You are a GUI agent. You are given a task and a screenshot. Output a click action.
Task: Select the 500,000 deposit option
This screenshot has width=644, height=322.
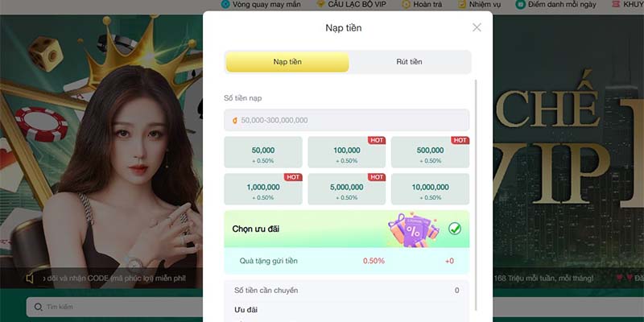[430, 152]
